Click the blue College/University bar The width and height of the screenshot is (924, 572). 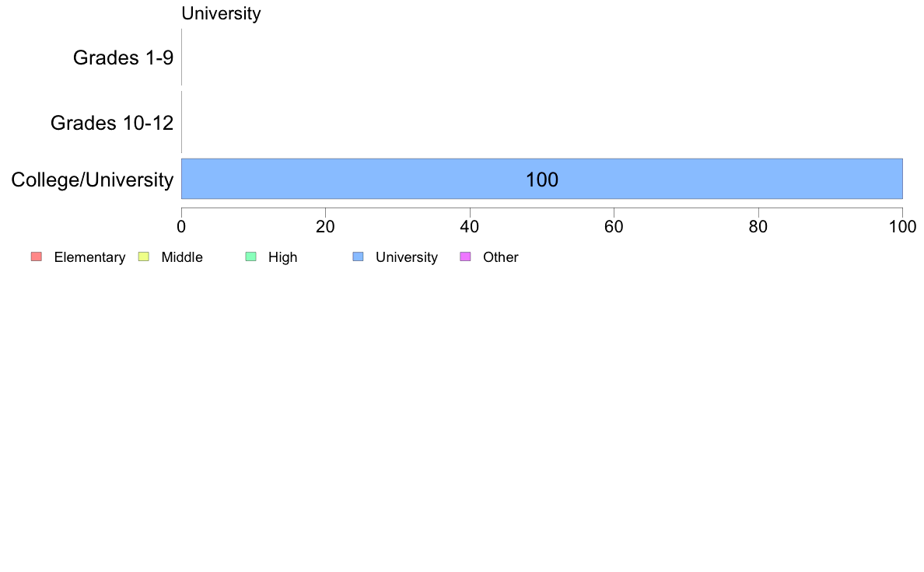tap(542, 179)
